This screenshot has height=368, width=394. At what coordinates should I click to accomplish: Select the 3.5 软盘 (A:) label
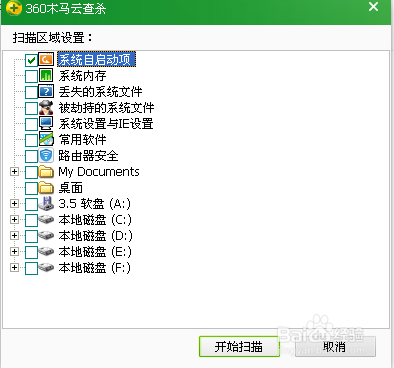pos(94,204)
